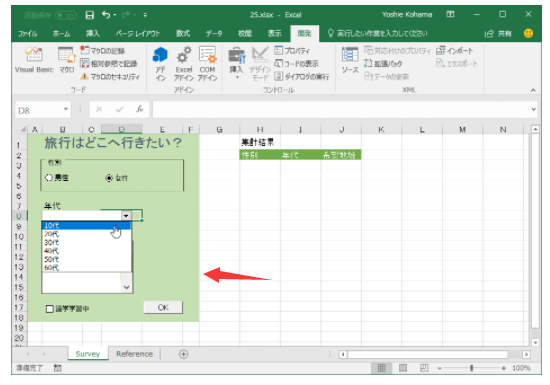The height and width of the screenshot is (385, 550).
Task: Click the zoom slider handle
Action: (471, 368)
